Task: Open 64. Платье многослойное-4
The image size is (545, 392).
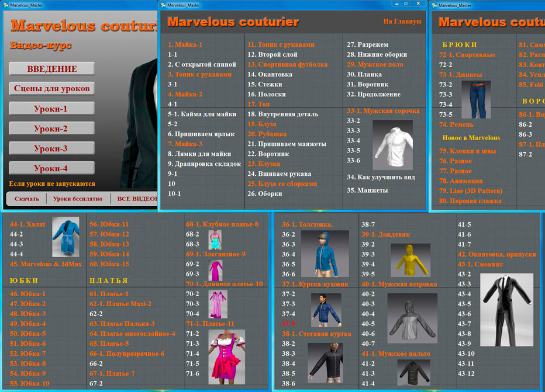Action: point(132,334)
